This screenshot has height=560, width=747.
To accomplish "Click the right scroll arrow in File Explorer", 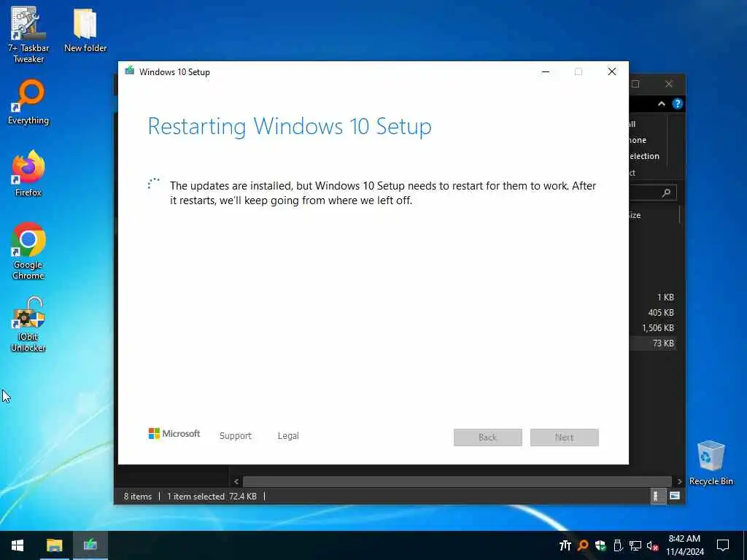I will tap(679, 481).
